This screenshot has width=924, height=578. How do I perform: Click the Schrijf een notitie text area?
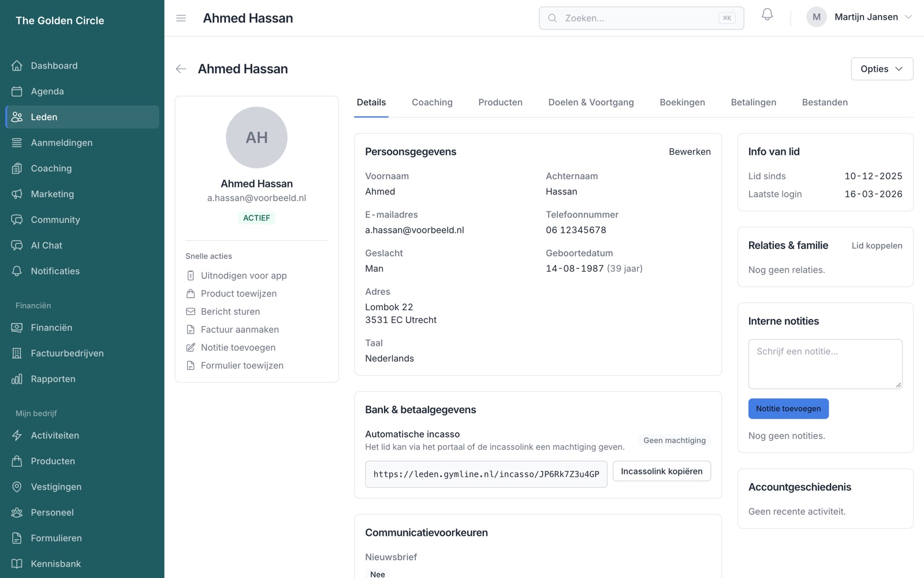(825, 364)
